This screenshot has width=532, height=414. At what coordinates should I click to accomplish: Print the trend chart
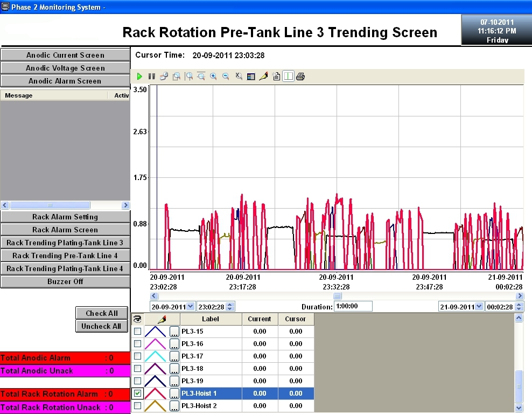[300, 76]
